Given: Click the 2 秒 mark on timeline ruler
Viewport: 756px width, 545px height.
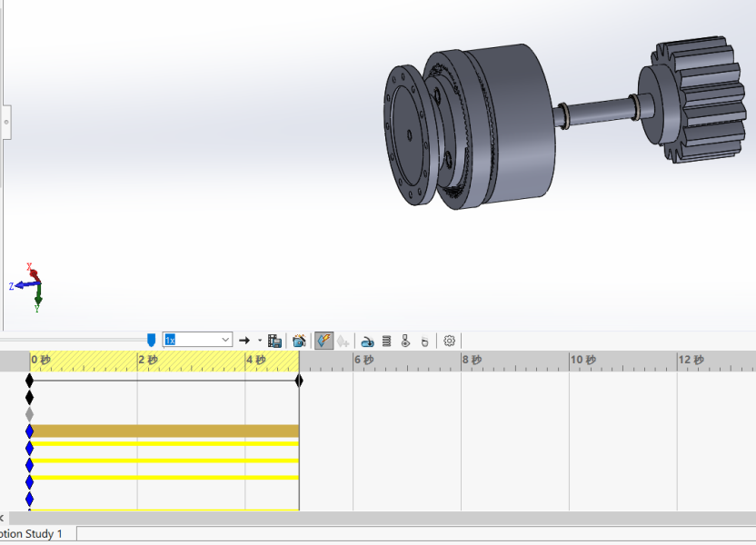Looking at the screenshot, I should pyautogui.click(x=147, y=361).
